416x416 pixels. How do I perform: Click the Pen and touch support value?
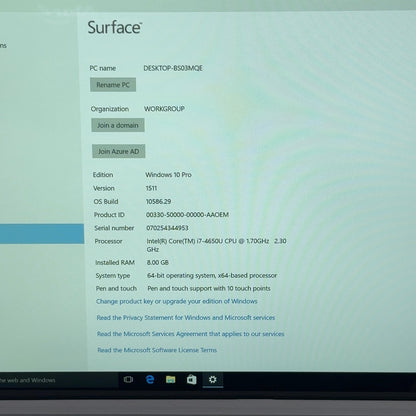(209, 288)
